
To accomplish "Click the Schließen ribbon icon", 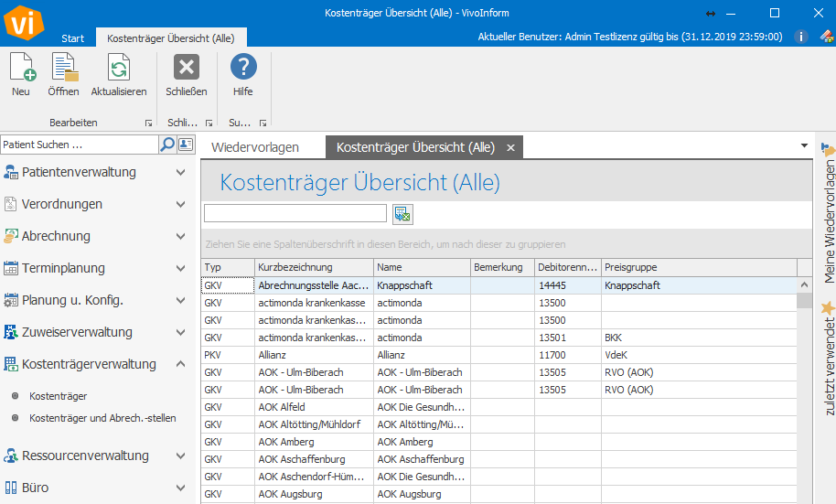I will [186, 67].
